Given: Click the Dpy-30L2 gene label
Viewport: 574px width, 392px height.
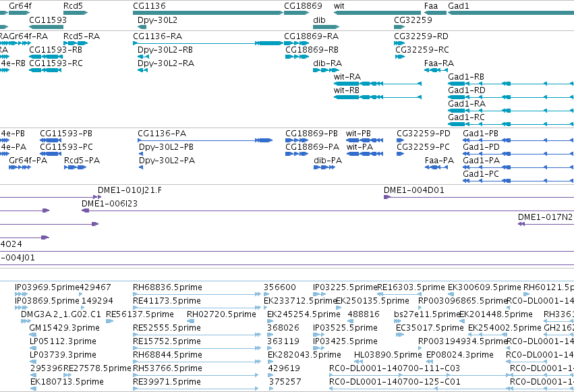Looking at the screenshot, I should coord(157,20).
